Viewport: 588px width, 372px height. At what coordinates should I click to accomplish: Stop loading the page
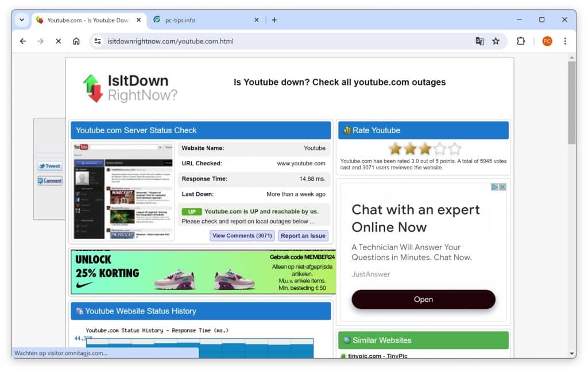click(58, 41)
